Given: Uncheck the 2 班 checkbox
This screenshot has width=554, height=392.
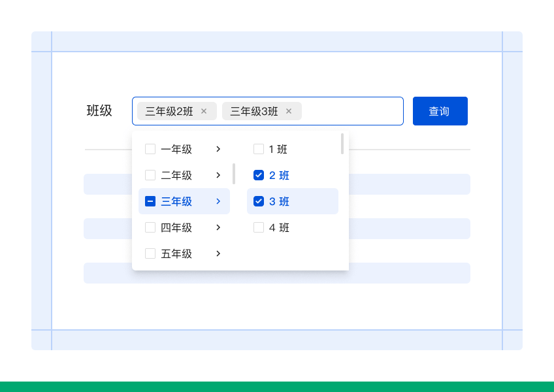Looking at the screenshot, I should [x=259, y=175].
